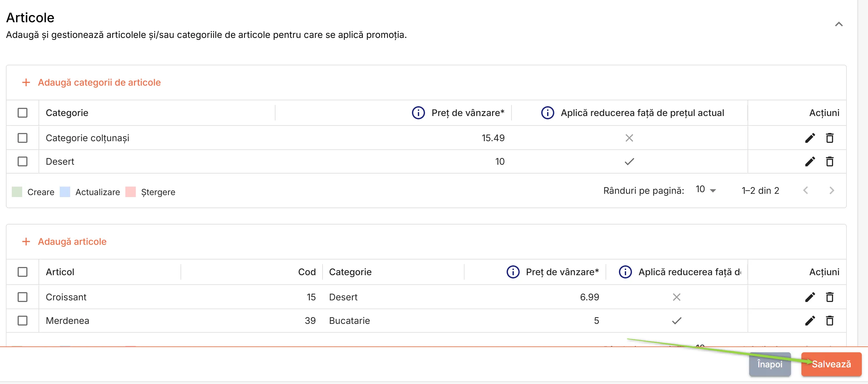The image size is (868, 384).
Task: Delete the Categorie colțunași row
Action: pyautogui.click(x=829, y=138)
